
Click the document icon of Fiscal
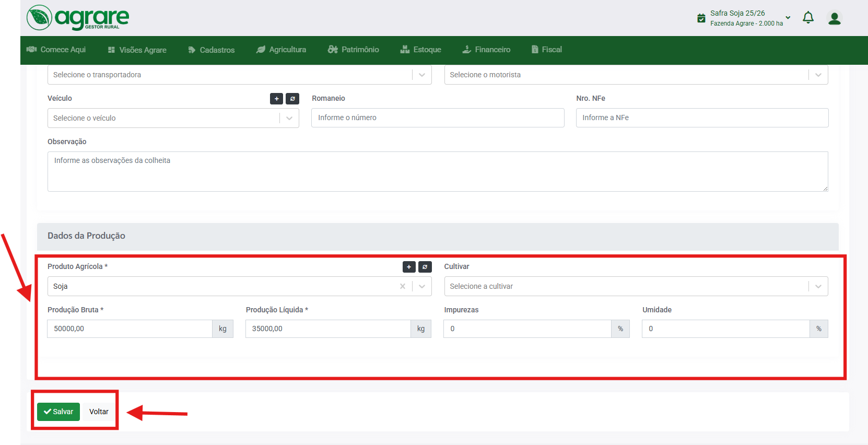point(535,50)
